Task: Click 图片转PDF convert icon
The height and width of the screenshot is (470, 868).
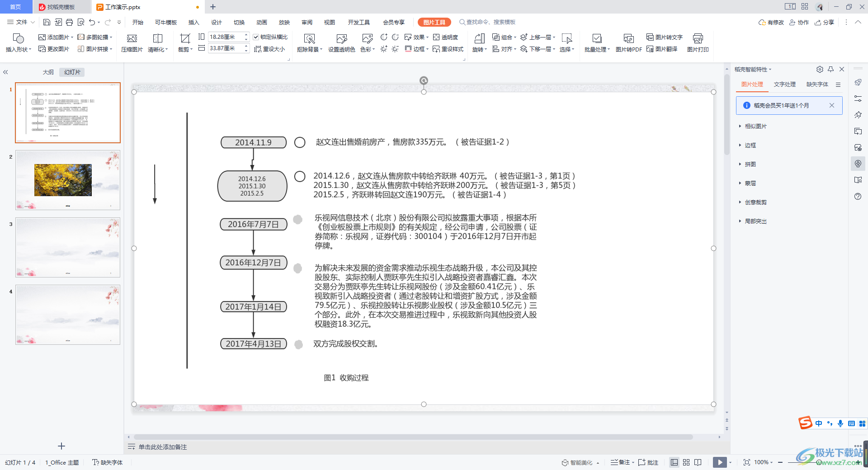Action: point(628,43)
